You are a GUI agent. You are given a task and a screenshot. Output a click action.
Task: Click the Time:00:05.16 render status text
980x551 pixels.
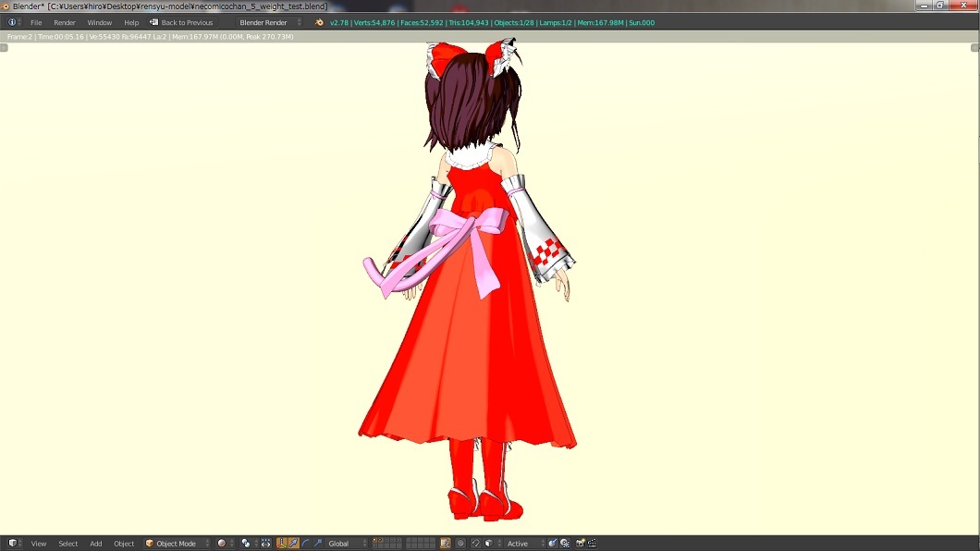(x=61, y=37)
